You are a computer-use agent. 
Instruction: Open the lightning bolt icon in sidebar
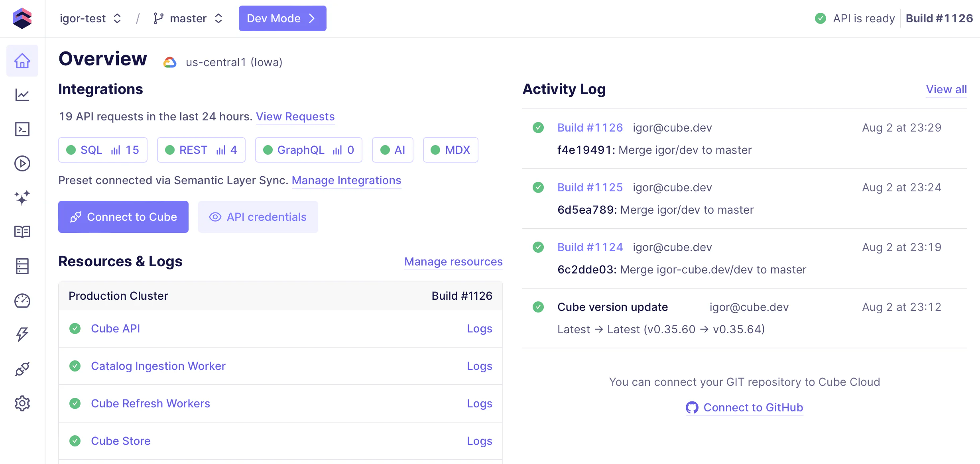click(x=22, y=334)
